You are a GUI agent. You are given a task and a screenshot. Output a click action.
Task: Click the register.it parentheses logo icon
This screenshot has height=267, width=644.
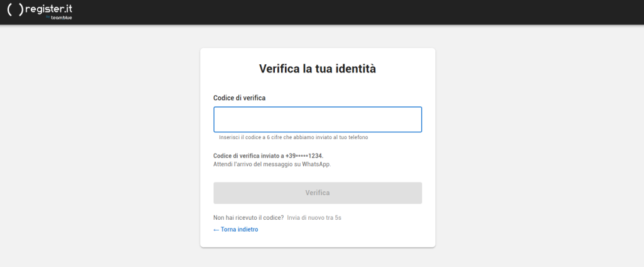click(x=14, y=11)
